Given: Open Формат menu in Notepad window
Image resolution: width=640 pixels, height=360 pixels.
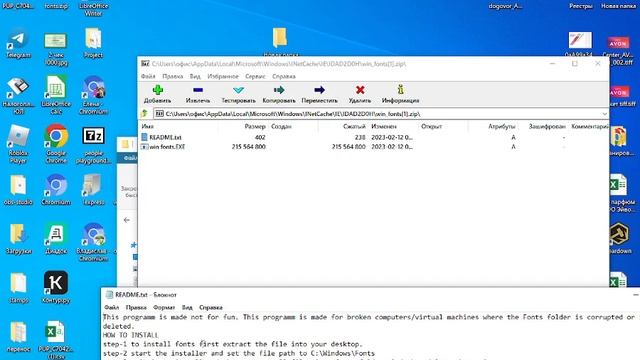Looking at the screenshot, I should pos(164,307).
